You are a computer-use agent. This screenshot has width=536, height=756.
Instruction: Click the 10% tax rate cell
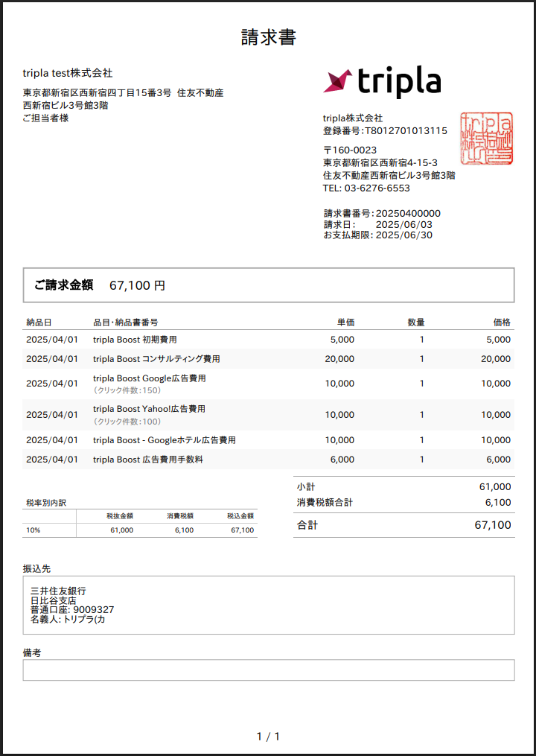33,530
